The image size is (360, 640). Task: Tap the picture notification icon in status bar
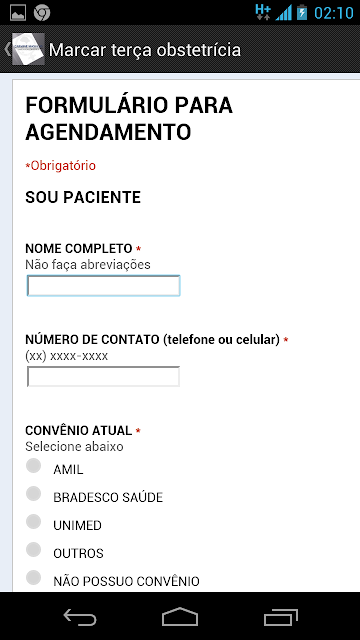(x=18, y=13)
